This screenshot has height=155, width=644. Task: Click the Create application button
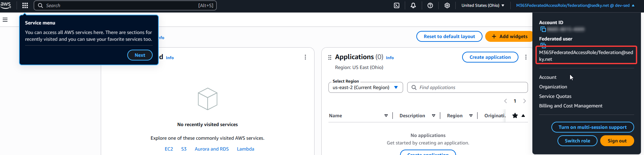click(x=490, y=57)
